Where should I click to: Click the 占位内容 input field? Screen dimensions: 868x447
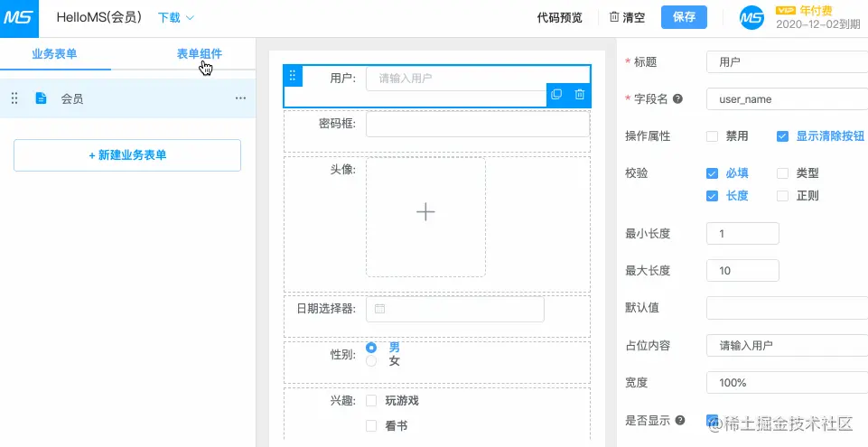click(788, 345)
